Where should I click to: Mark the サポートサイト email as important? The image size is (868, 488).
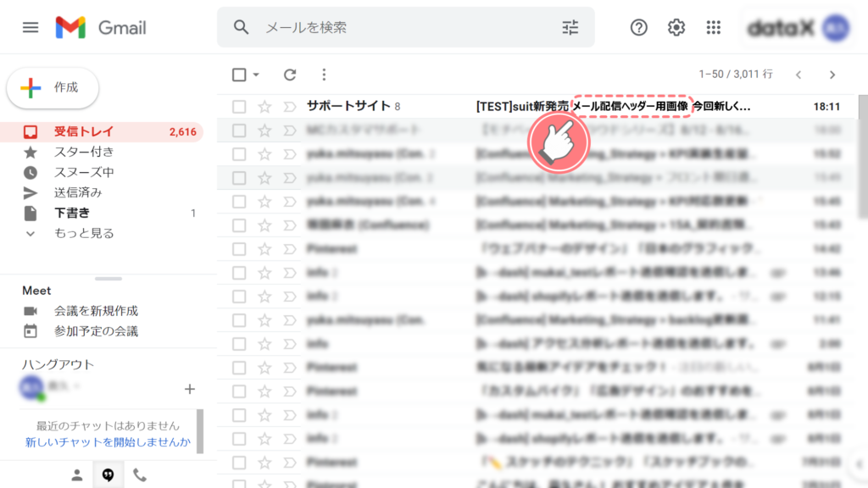pyautogui.click(x=288, y=107)
